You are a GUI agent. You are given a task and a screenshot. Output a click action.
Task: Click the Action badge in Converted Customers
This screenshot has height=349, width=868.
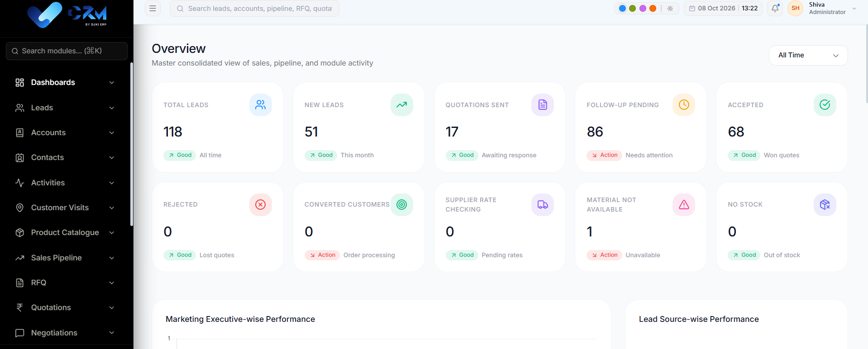[322, 255]
